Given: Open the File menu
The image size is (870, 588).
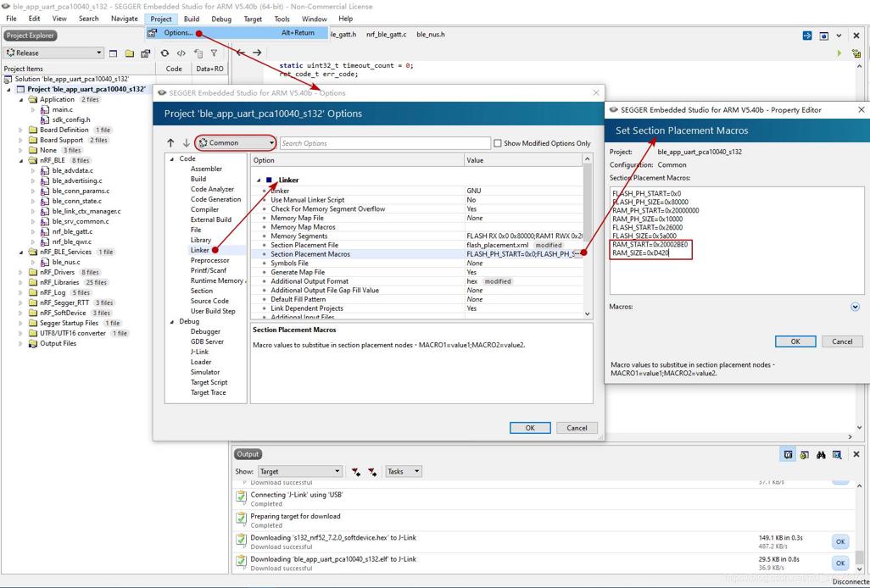Looking at the screenshot, I should [11, 19].
